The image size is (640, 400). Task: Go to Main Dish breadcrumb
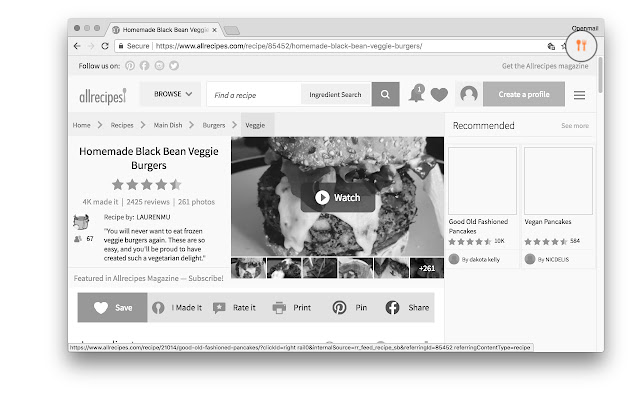(168, 125)
